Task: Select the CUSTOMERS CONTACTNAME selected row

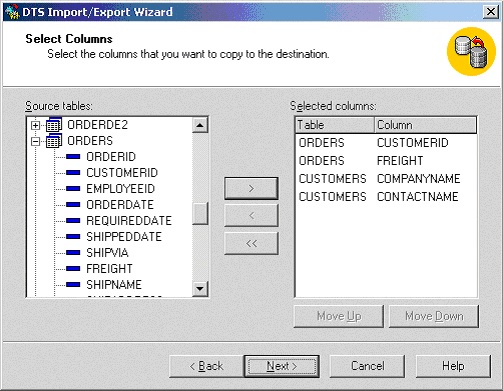Action: click(386, 197)
